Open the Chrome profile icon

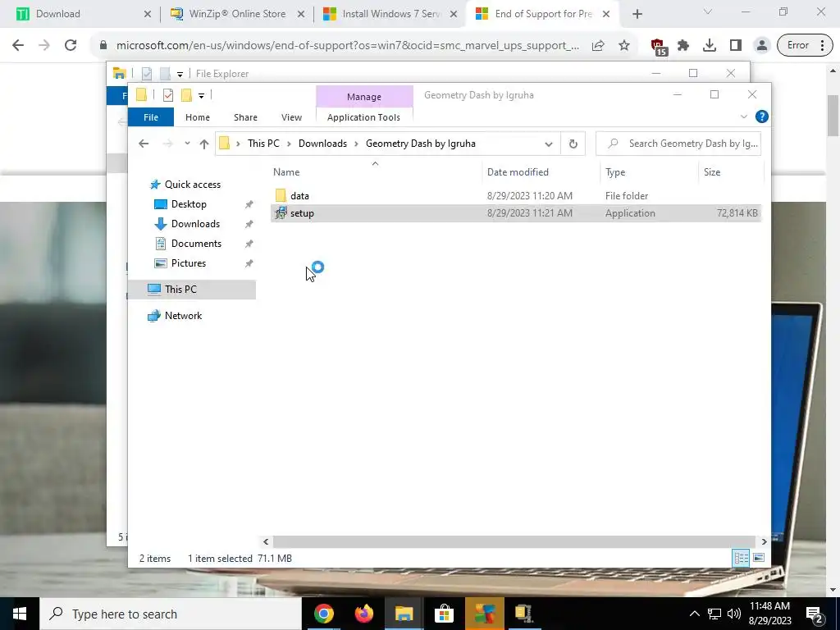click(761, 46)
